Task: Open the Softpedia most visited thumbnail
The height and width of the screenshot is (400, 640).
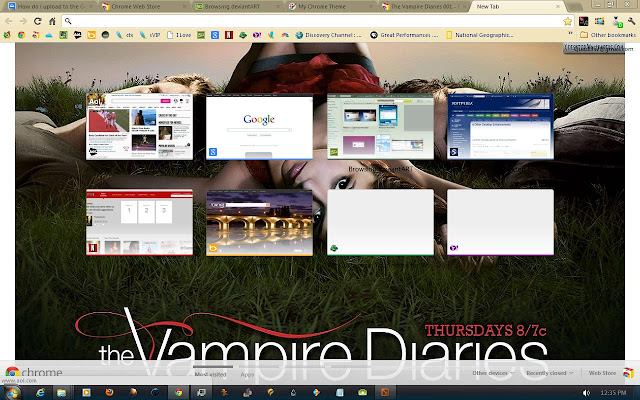Action: click(x=500, y=127)
